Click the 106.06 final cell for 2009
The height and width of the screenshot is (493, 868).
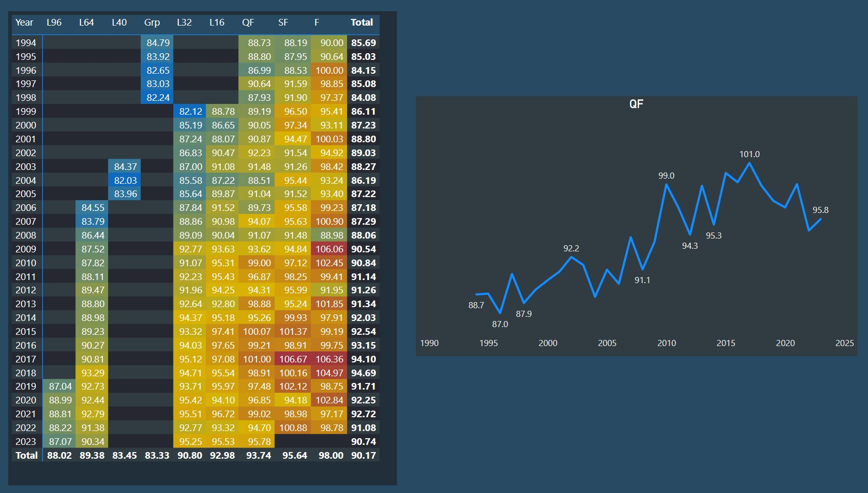(329, 249)
